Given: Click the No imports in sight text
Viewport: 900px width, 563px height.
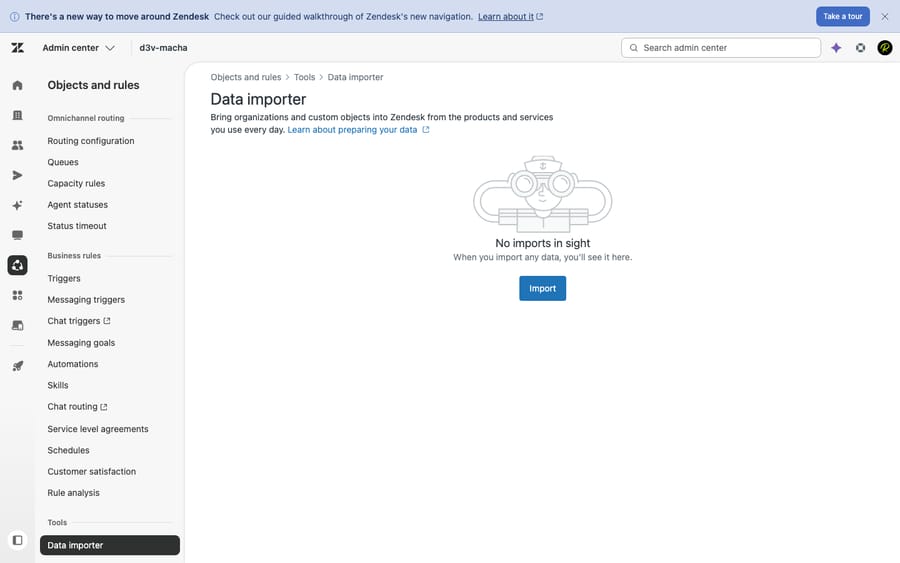Looking at the screenshot, I should (542, 243).
